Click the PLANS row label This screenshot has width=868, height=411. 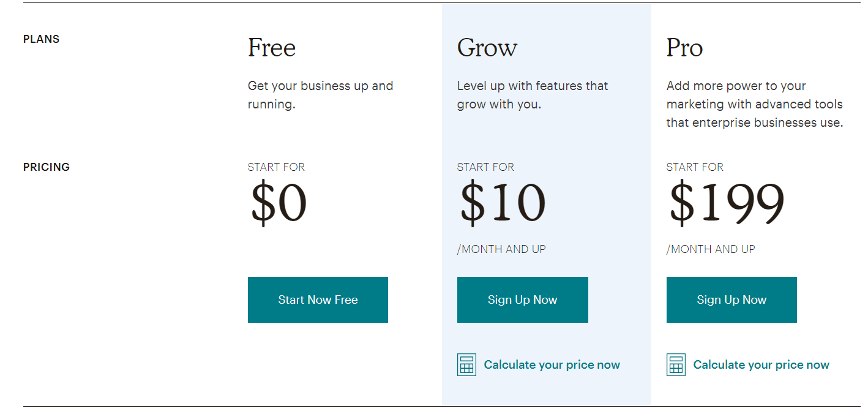[42, 39]
